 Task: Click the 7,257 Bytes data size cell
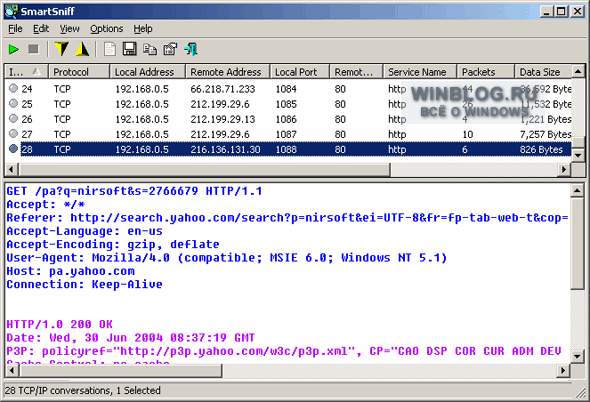[545, 134]
